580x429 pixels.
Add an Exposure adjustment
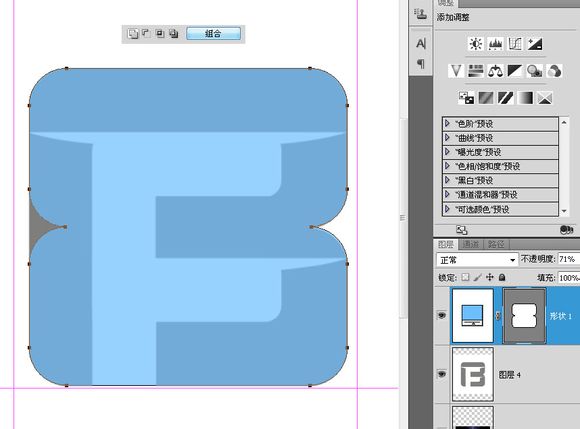535,44
